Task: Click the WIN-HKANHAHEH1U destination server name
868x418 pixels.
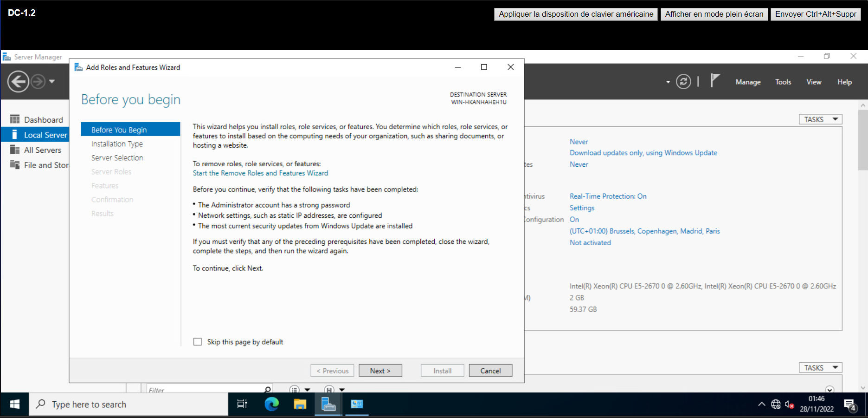Action: (x=479, y=102)
